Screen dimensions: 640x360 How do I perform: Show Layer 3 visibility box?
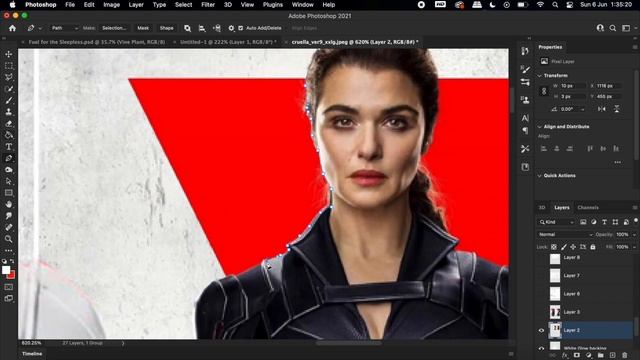coord(541,312)
